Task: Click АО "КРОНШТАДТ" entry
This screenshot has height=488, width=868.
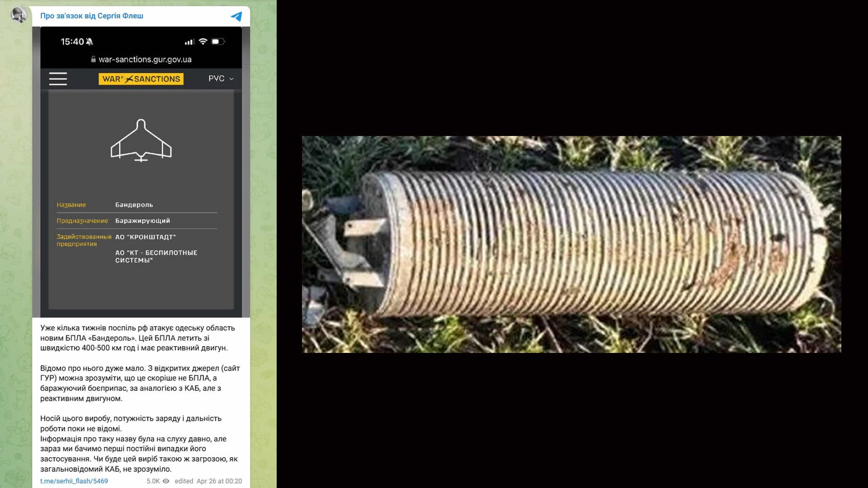Action: (x=146, y=236)
